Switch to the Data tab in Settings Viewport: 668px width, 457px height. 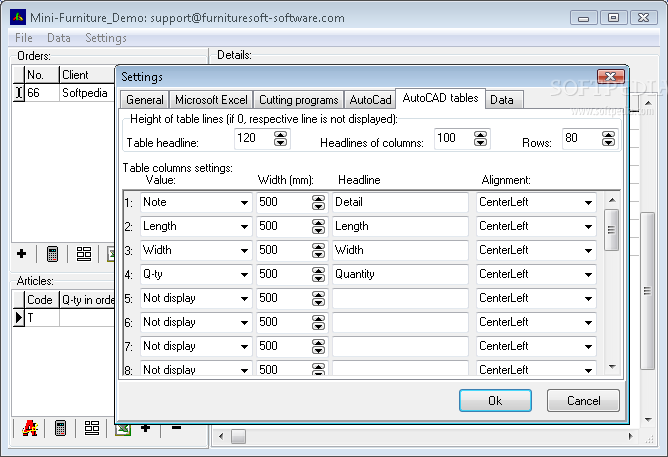pos(502,100)
